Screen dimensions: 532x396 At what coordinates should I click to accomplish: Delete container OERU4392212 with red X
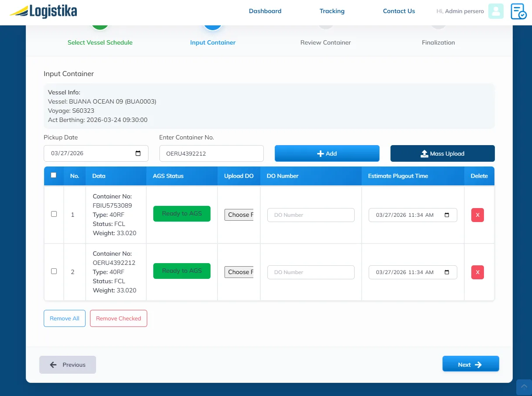477,272
